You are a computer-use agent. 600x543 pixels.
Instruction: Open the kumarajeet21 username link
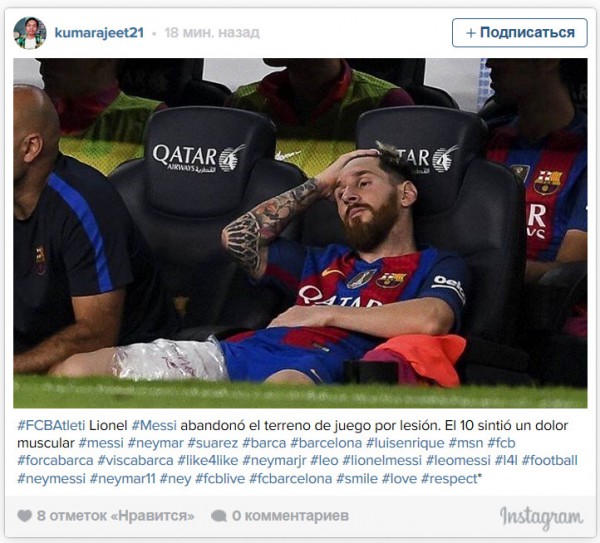(x=99, y=33)
